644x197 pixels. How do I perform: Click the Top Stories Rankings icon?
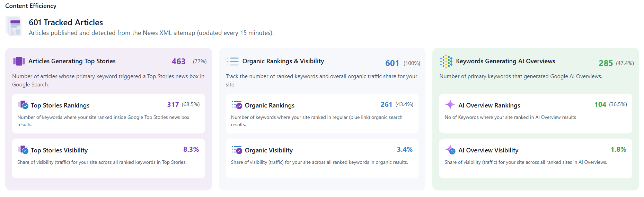pos(23,105)
